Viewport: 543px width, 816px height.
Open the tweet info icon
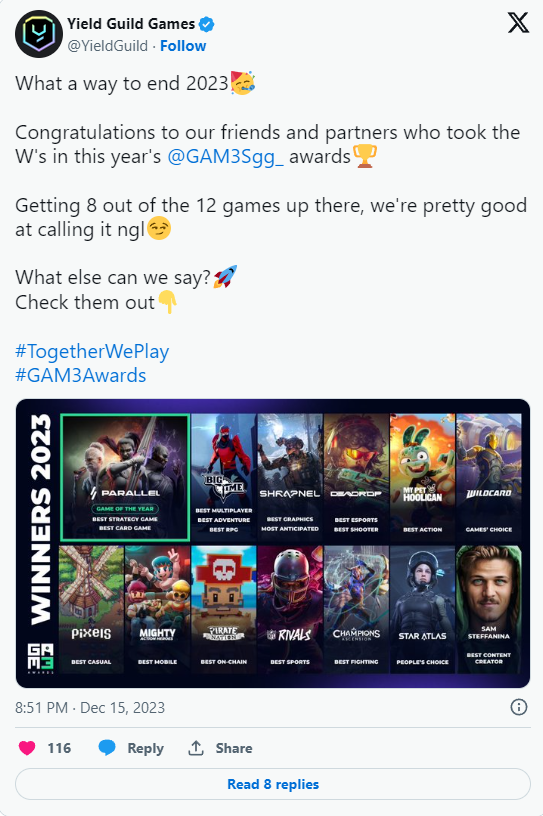519,707
